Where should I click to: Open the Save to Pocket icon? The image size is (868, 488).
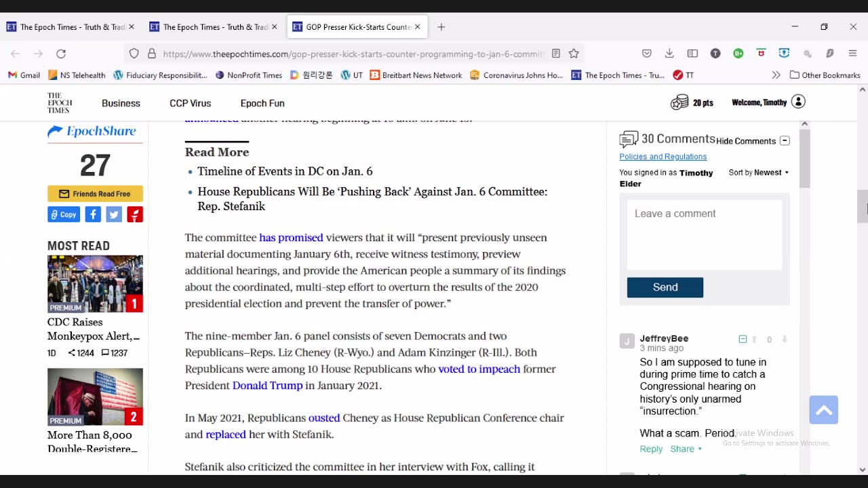pyautogui.click(x=647, y=54)
